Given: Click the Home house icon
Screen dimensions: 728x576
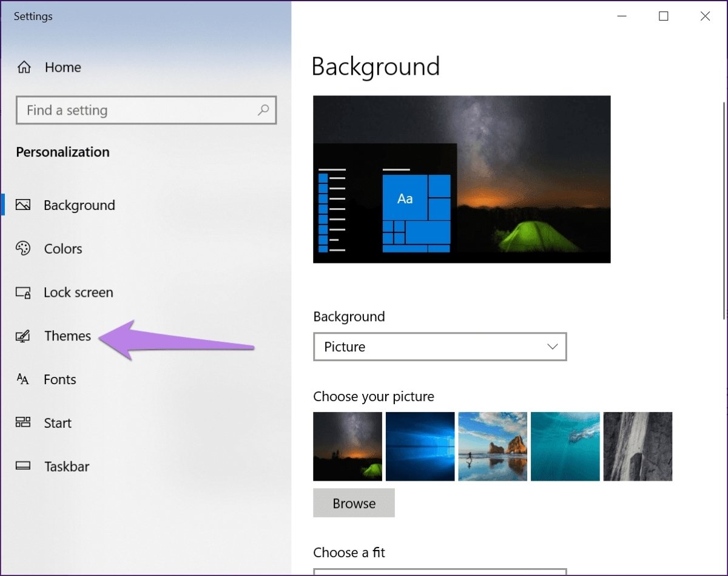Looking at the screenshot, I should click(24, 67).
